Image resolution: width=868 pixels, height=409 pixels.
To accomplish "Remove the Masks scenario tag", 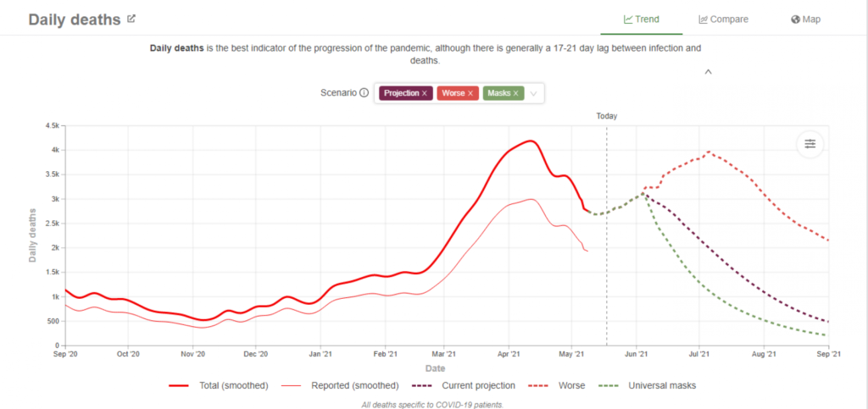I will click(x=516, y=93).
